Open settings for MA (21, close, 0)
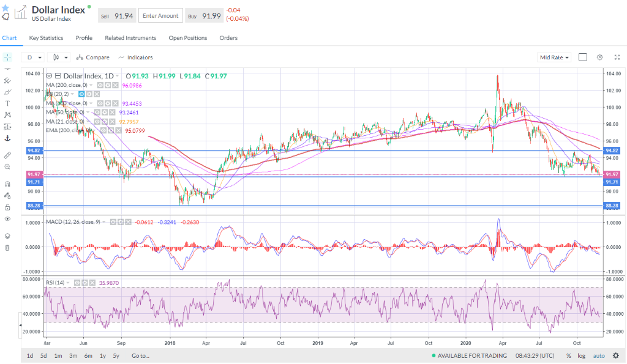Image resolution: width=627 pixels, height=364 pixels. pyautogui.click(x=104, y=122)
